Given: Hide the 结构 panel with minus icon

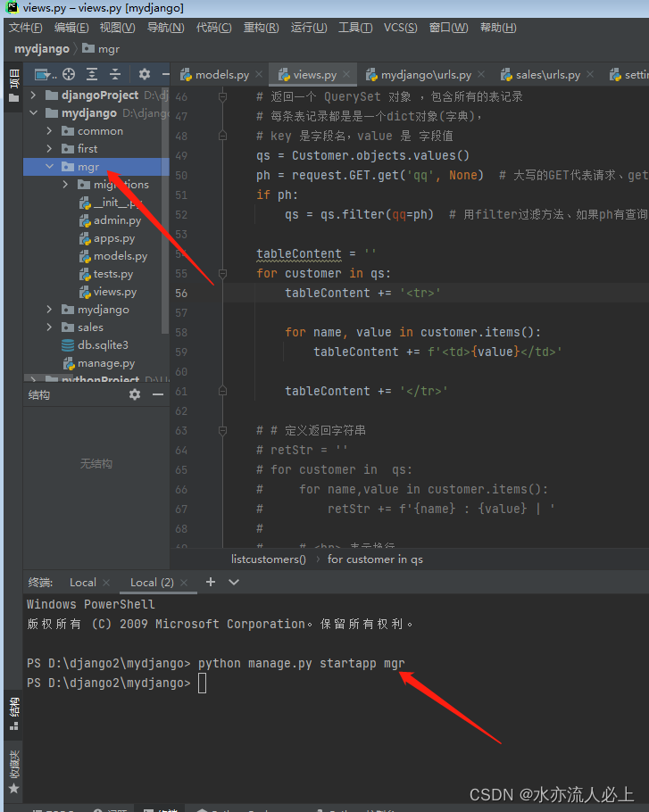Looking at the screenshot, I should point(158,394).
